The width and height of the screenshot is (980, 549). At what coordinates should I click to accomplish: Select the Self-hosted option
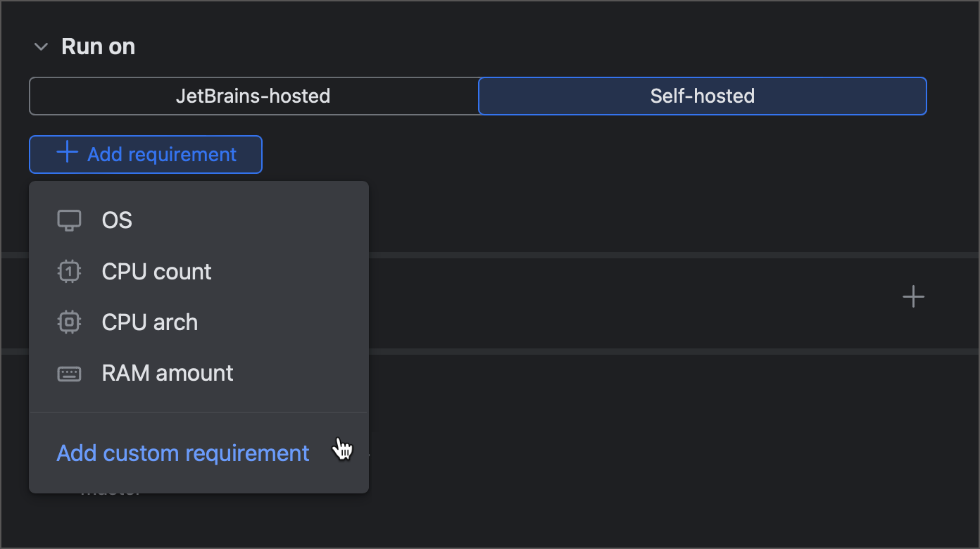point(702,96)
